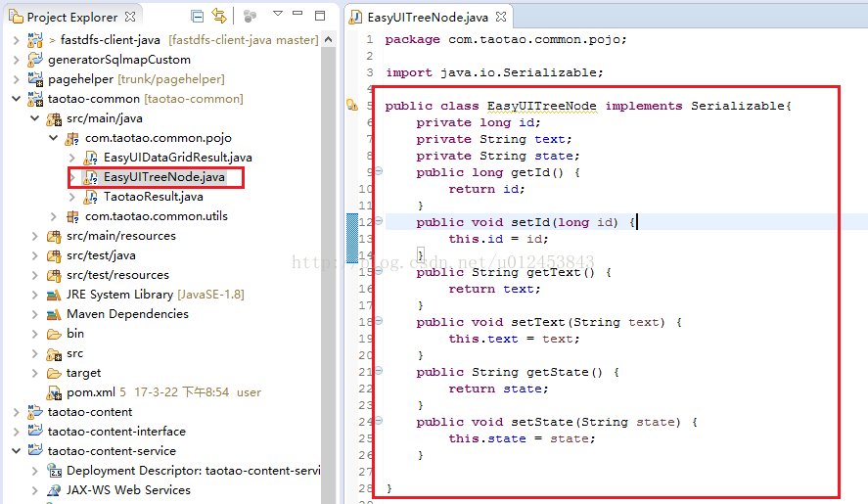Expand TaotaoResult.java node
The image size is (868, 504).
(72, 197)
